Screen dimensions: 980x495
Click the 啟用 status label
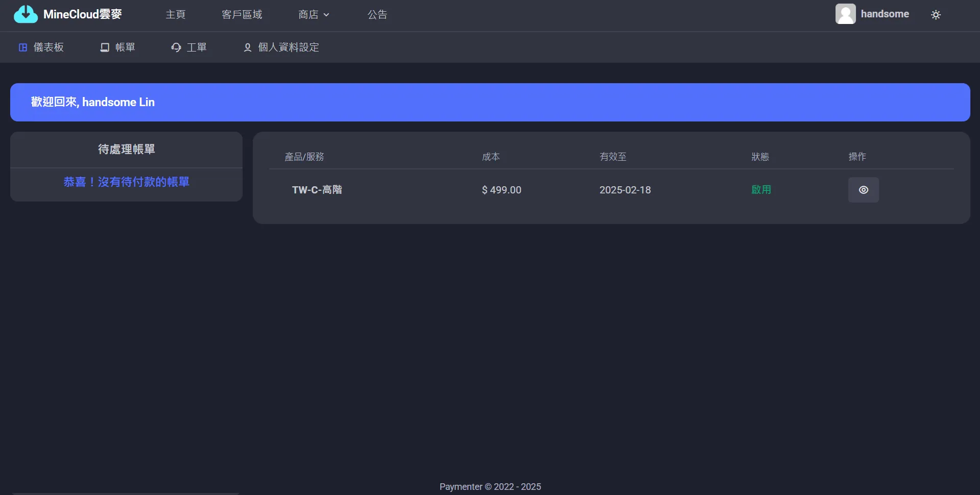(761, 190)
